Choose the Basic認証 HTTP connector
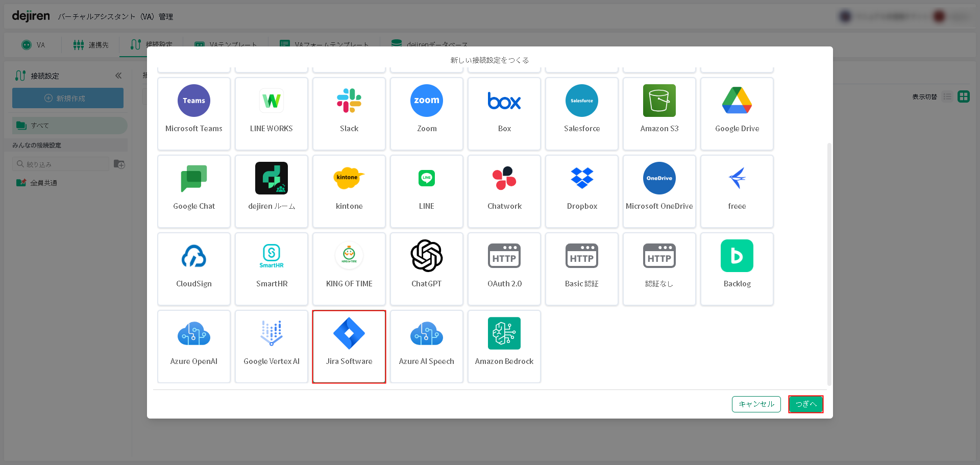The width and height of the screenshot is (980, 465). [582, 269]
